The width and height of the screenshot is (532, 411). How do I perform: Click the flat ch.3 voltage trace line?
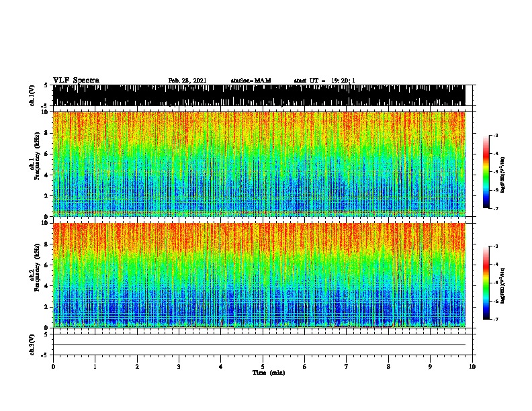point(259,345)
